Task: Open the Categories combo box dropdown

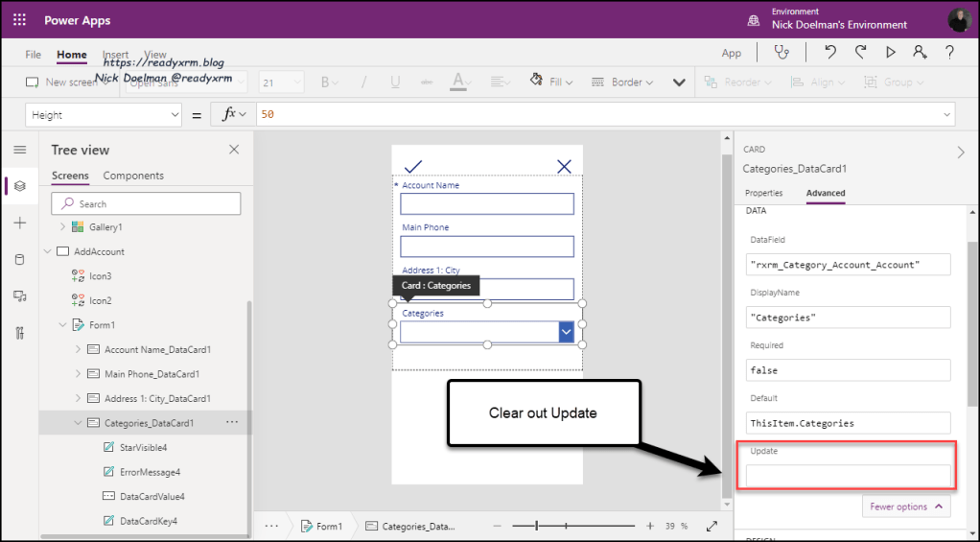Action: tap(566, 331)
